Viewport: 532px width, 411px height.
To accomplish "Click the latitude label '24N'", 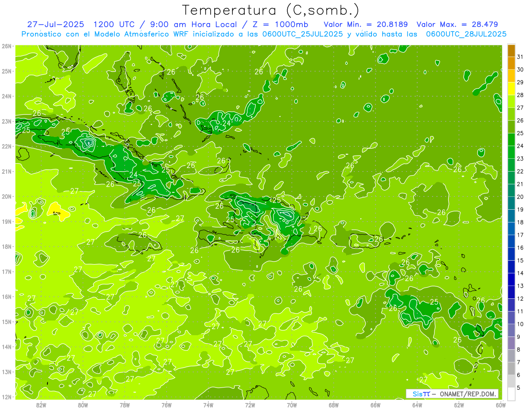I will (x=7, y=96).
